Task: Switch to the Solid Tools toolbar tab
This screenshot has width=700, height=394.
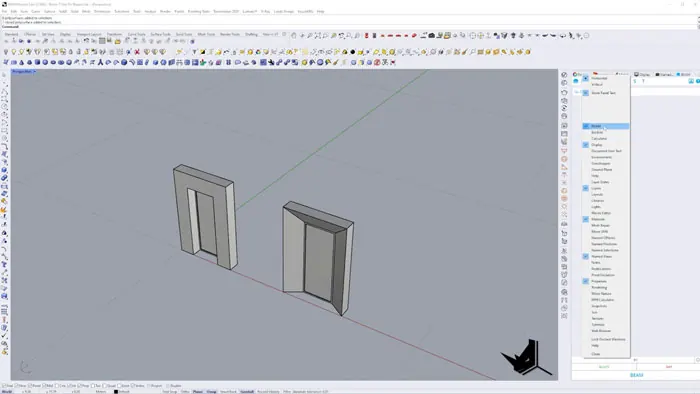Action: click(183, 34)
